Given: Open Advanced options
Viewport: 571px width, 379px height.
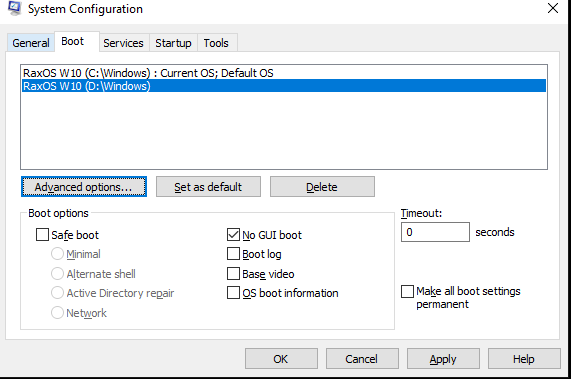Looking at the screenshot, I should (x=84, y=187).
